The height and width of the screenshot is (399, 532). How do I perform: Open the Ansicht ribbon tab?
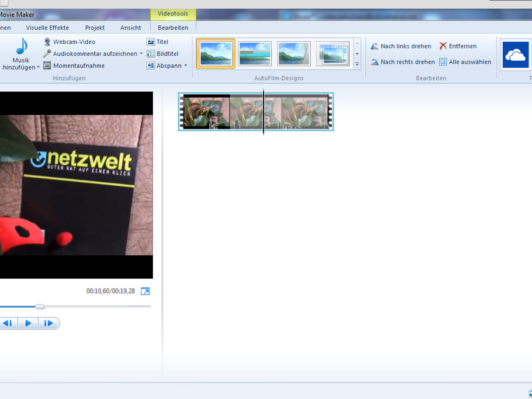click(x=131, y=27)
